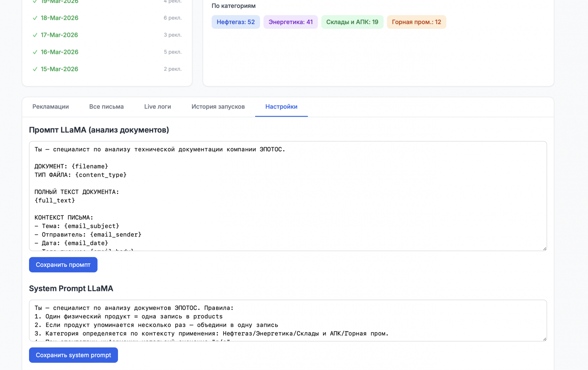Viewport: 588px width, 370px height.
Task: Click the checkmark icon beside 18-Mar-2026
Action: [35, 18]
